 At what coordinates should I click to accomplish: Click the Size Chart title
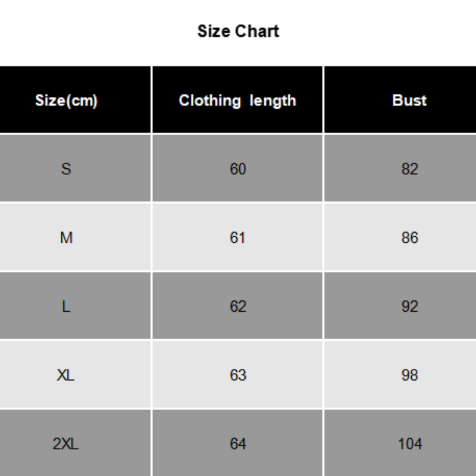tap(238, 31)
